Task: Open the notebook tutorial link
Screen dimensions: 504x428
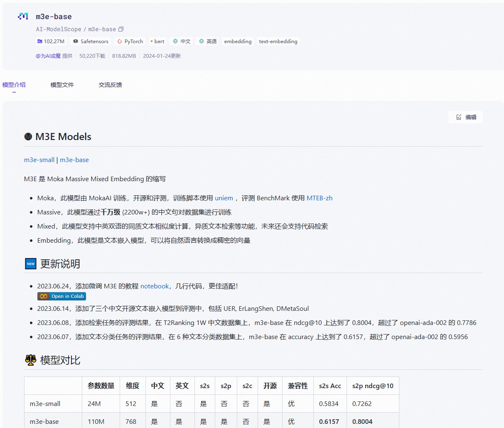Action: coord(155,286)
